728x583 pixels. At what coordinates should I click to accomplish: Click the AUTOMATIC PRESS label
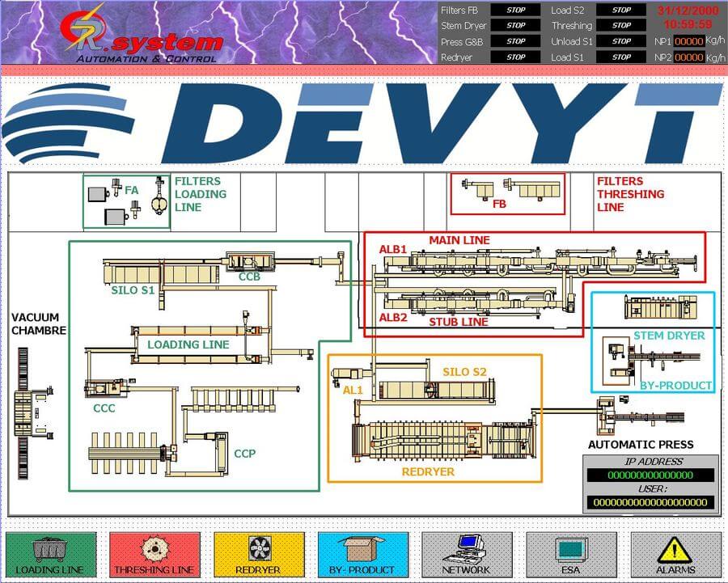pyautogui.click(x=641, y=445)
